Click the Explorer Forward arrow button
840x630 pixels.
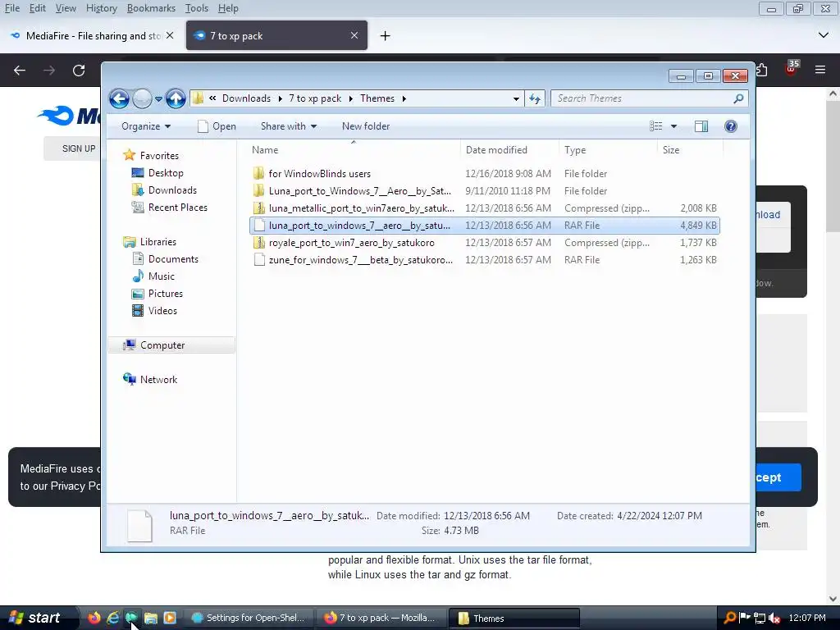142,98
